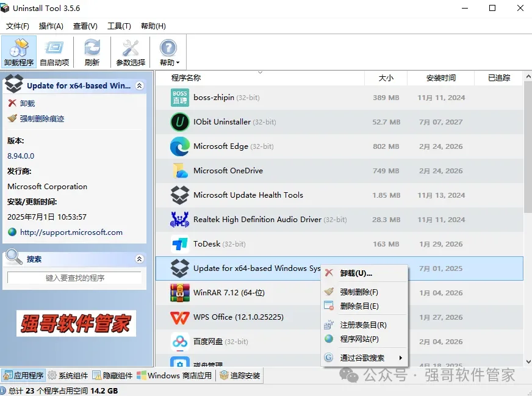
Task: Click 强制删除痕迹 link in left panel
Action: pyautogui.click(x=41, y=118)
